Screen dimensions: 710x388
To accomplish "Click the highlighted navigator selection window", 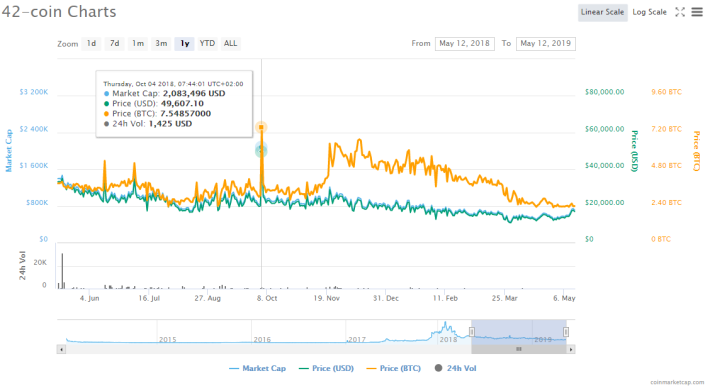I will tap(518, 332).
